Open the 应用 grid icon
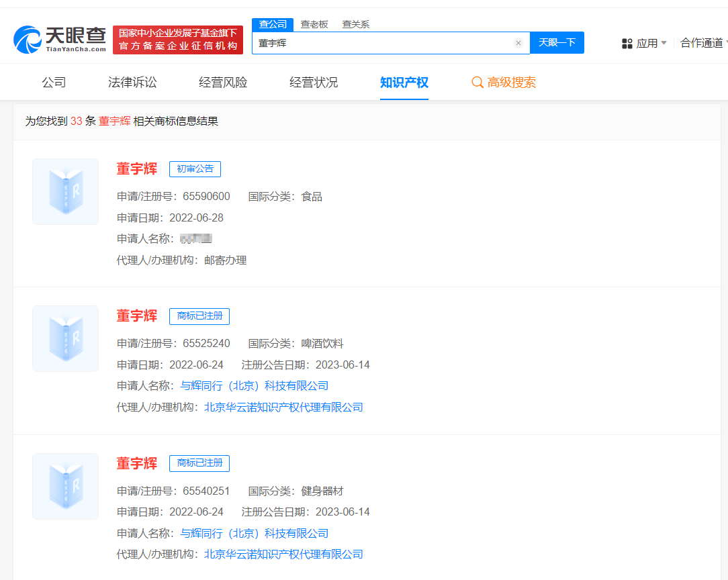Viewport: 728px width, 580px height. (x=627, y=42)
